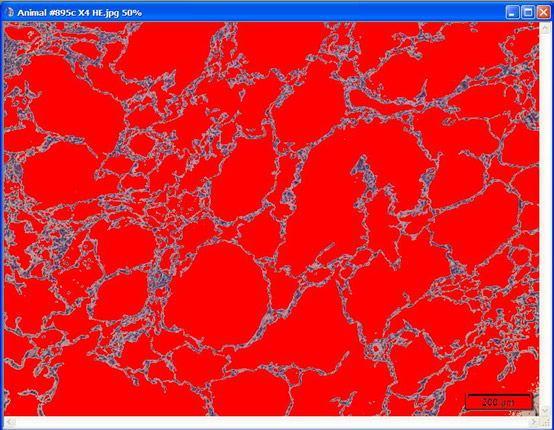Click the vertical scrollbar track
The height and width of the screenshot is (430, 554).
544,219
